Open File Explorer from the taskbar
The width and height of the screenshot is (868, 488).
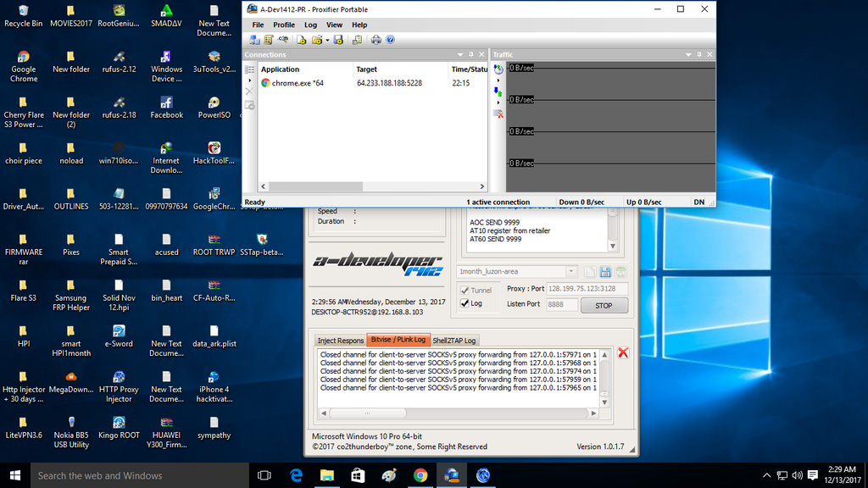pyautogui.click(x=327, y=475)
